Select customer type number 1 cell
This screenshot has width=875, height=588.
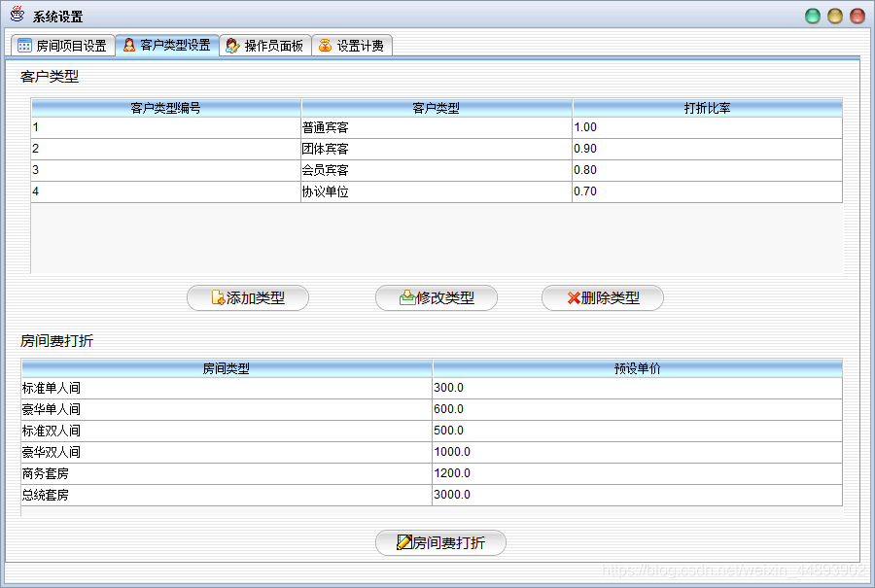tap(166, 127)
